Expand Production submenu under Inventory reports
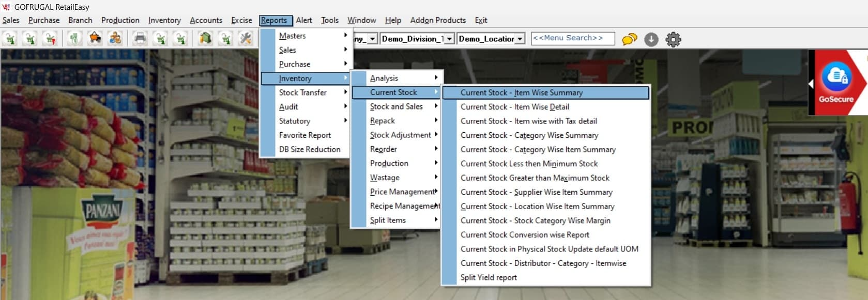The width and height of the screenshot is (868, 300). click(397, 163)
